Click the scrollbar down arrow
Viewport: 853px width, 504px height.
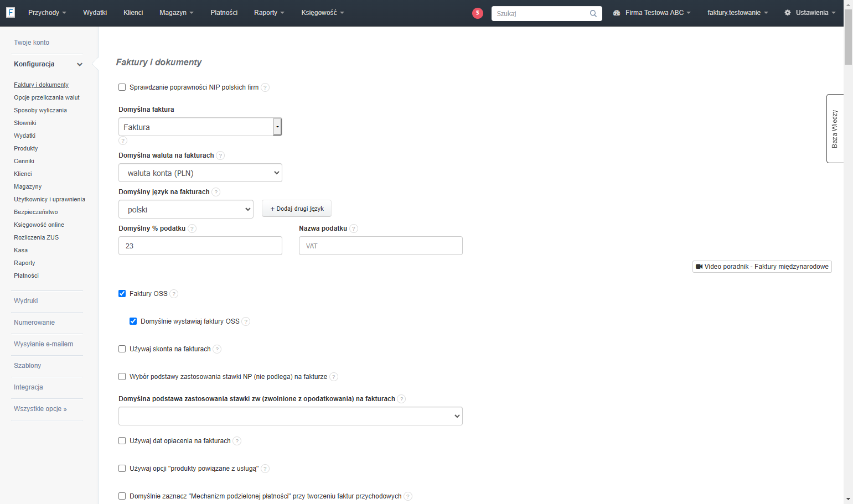tap(848, 500)
